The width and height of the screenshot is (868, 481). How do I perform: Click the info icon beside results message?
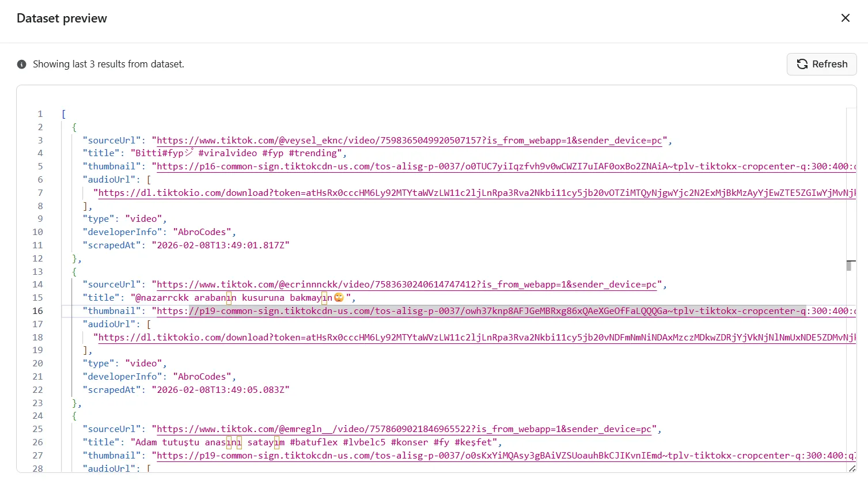pyautogui.click(x=22, y=65)
